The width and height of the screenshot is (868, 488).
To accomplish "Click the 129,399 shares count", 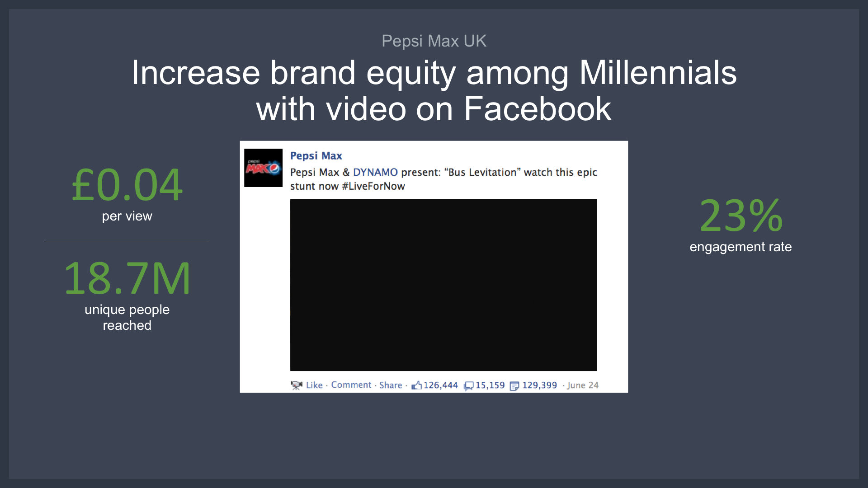I will (x=539, y=385).
